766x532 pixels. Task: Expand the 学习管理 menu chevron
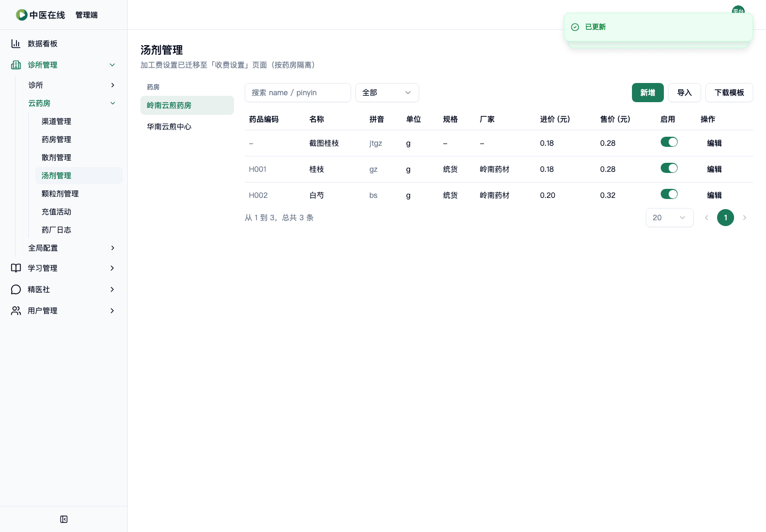(112, 268)
